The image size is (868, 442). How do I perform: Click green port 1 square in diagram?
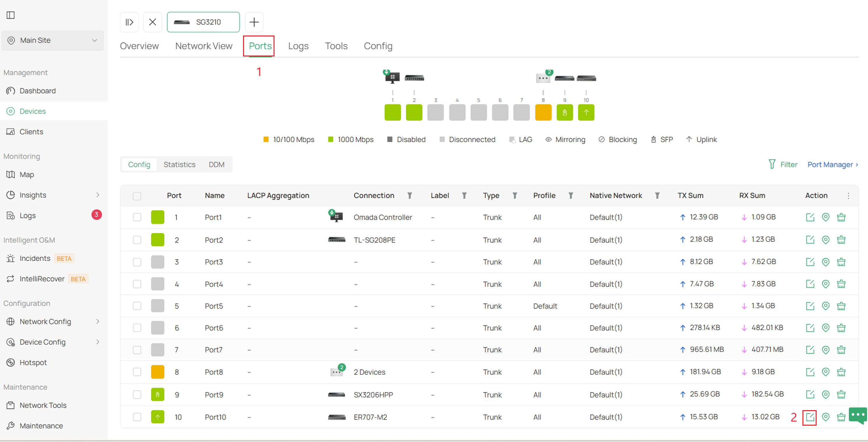pyautogui.click(x=392, y=112)
